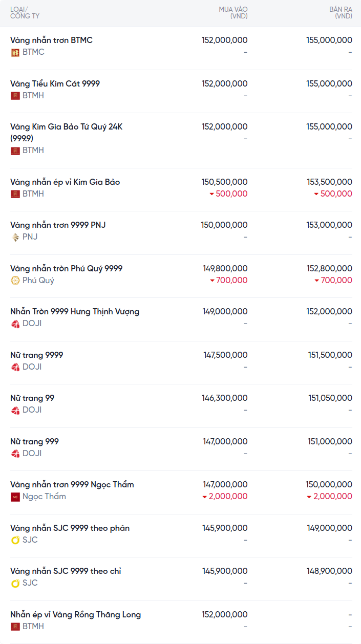Click the Bán ra (VND) column header
This screenshot has width=361, height=644.
341,13
